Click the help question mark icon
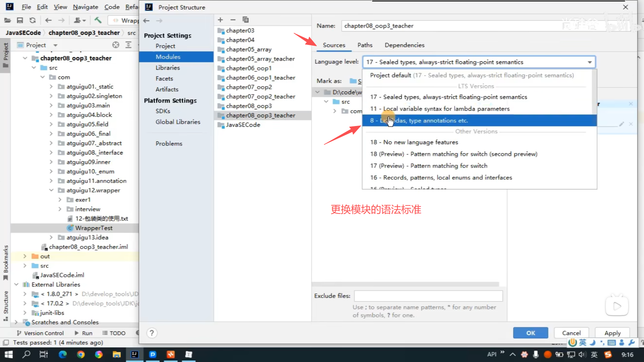644x362 pixels. [x=152, y=333]
